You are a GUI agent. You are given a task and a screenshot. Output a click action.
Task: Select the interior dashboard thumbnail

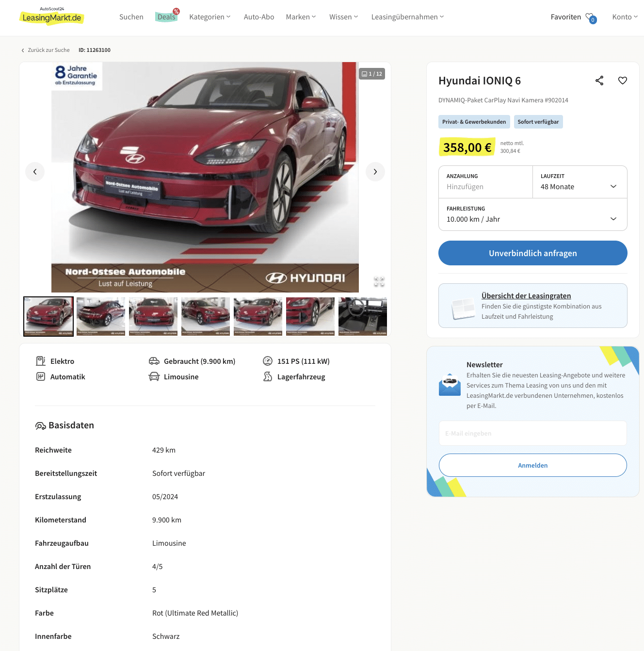click(363, 316)
